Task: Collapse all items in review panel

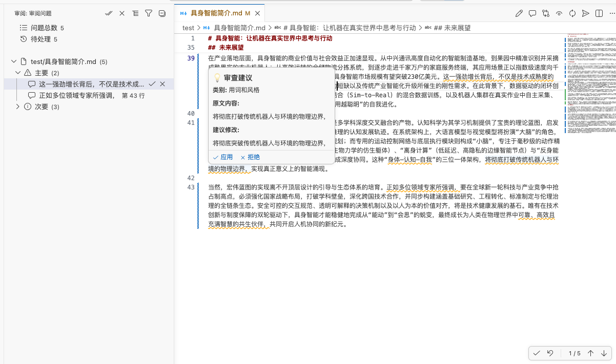Action: pos(162,13)
